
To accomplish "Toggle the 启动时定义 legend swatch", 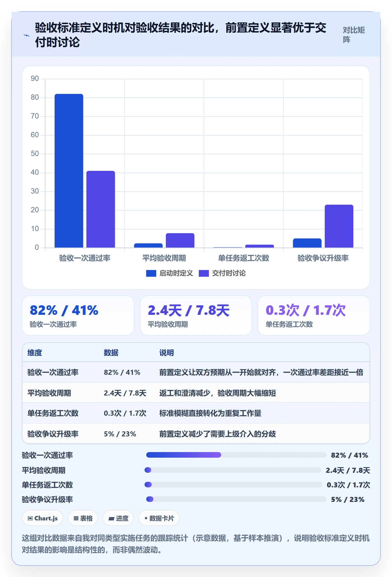I will 151,273.
